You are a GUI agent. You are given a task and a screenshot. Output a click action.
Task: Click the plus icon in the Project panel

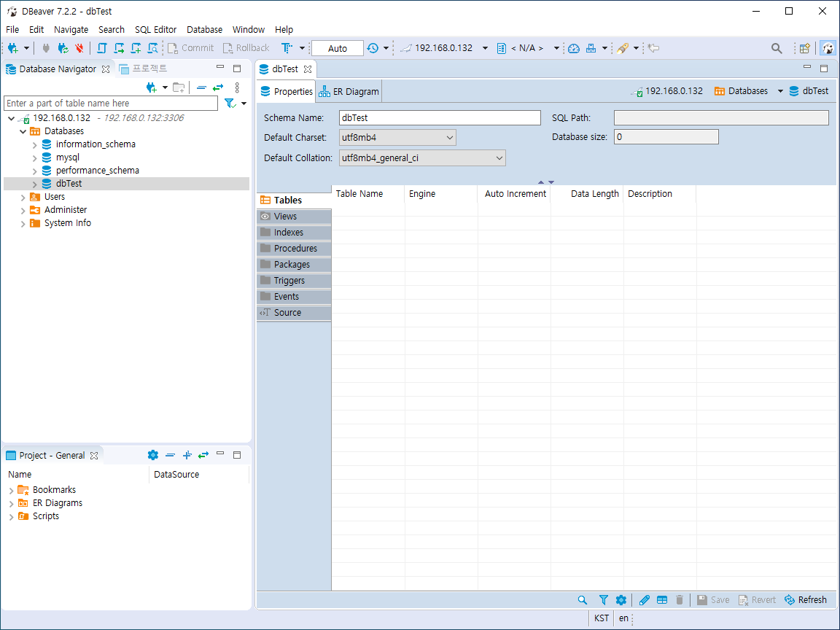[187, 455]
